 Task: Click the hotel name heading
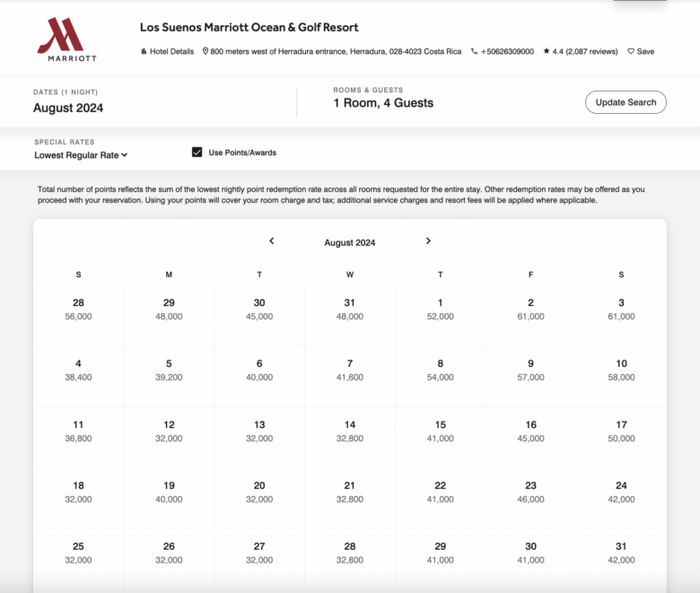(x=249, y=27)
